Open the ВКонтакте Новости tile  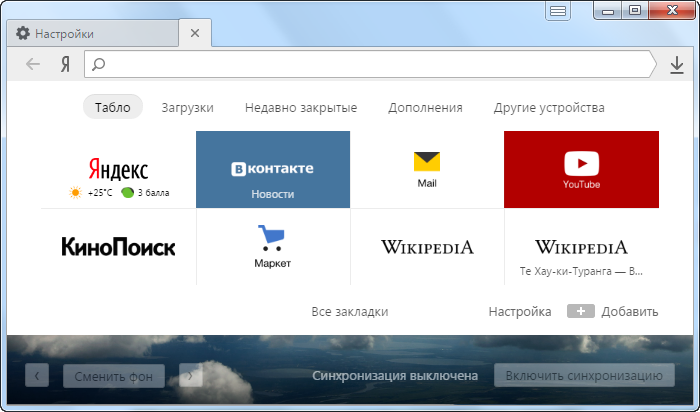(x=273, y=170)
